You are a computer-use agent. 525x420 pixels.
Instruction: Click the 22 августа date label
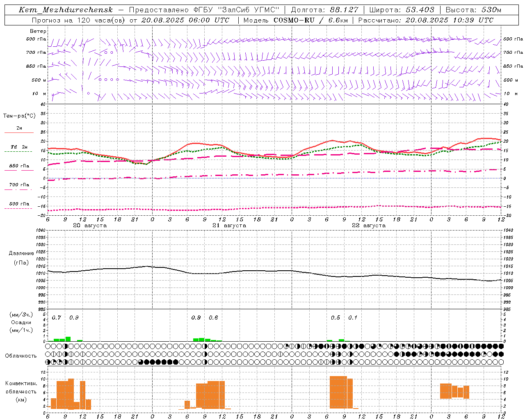(x=369, y=226)
